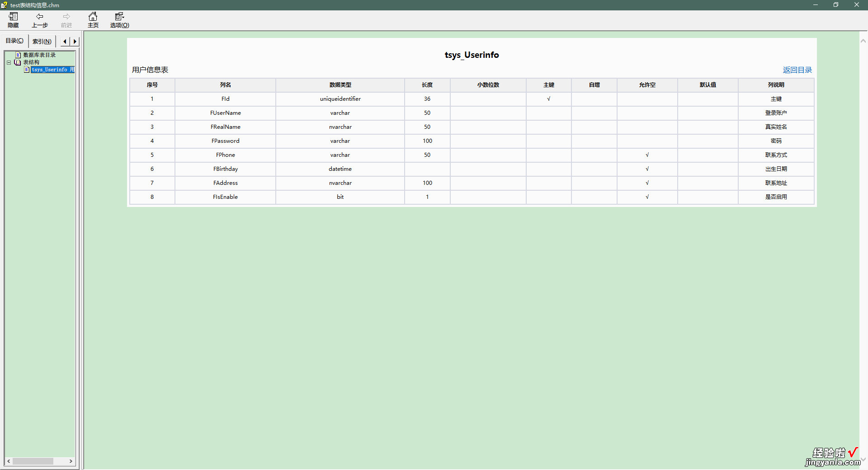Click the content pane scroll up arrow
The height and width of the screenshot is (470, 868).
pyautogui.click(x=863, y=41)
